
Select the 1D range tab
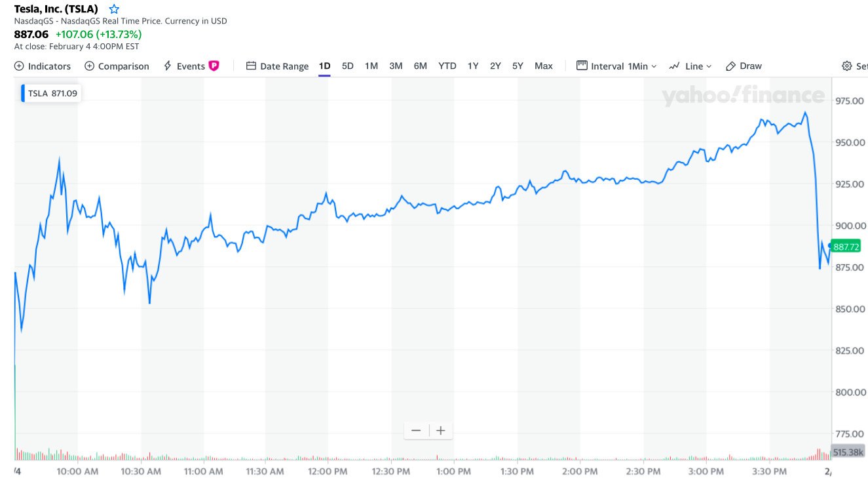(x=324, y=66)
